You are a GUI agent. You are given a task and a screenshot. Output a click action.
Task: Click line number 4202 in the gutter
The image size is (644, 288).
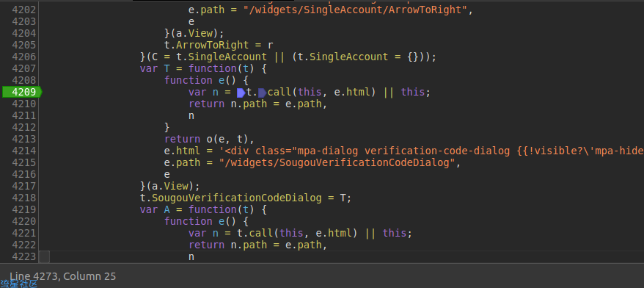(x=23, y=10)
